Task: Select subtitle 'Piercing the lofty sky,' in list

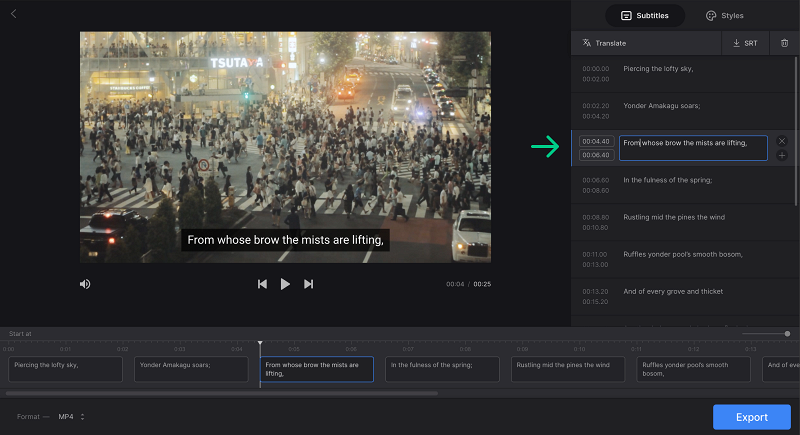Action: pyautogui.click(x=683, y=74)
